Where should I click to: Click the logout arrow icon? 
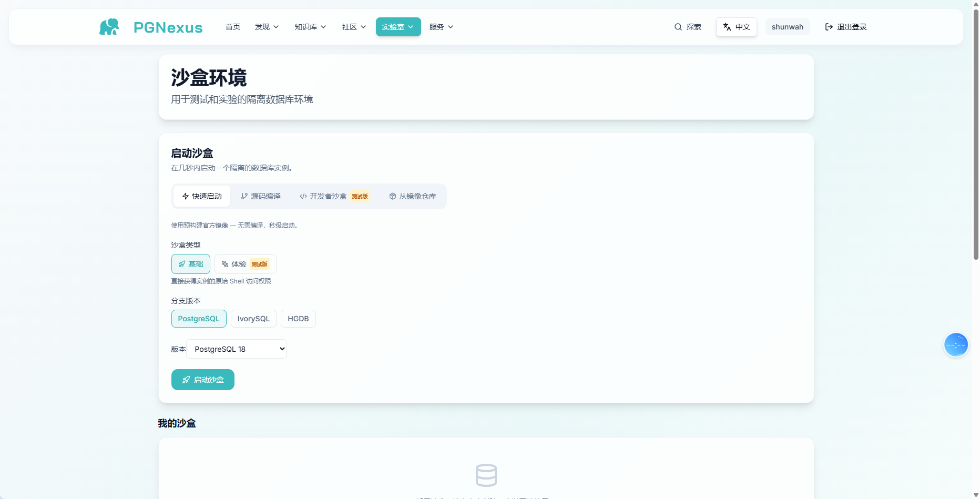coord(829,27)
